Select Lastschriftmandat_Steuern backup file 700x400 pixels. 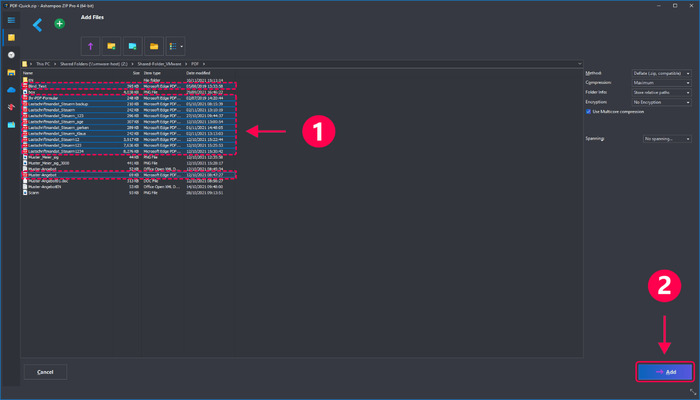129,104
